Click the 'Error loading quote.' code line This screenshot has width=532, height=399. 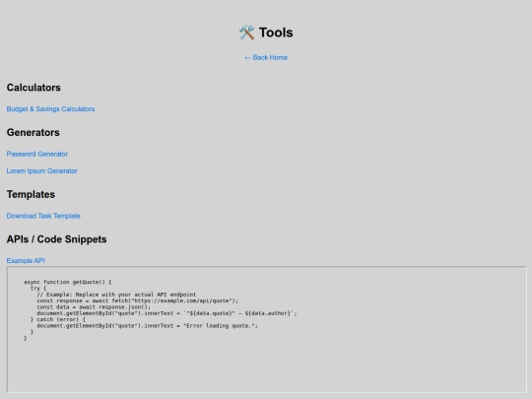(147, 326)
